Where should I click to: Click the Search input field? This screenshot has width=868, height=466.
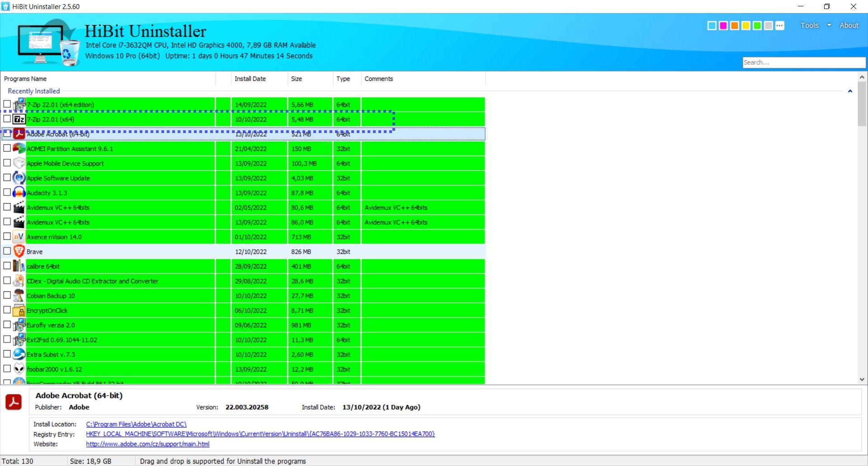tap(804, 62)
